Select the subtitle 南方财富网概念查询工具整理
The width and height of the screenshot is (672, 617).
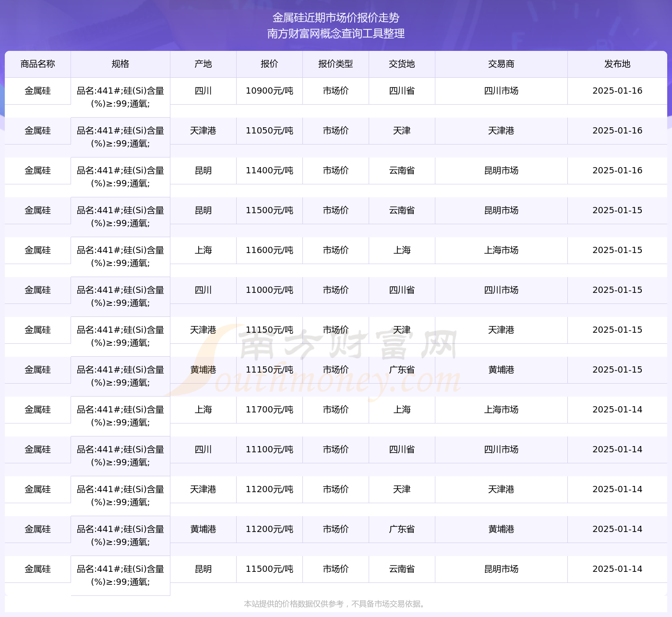click(336, 34)
